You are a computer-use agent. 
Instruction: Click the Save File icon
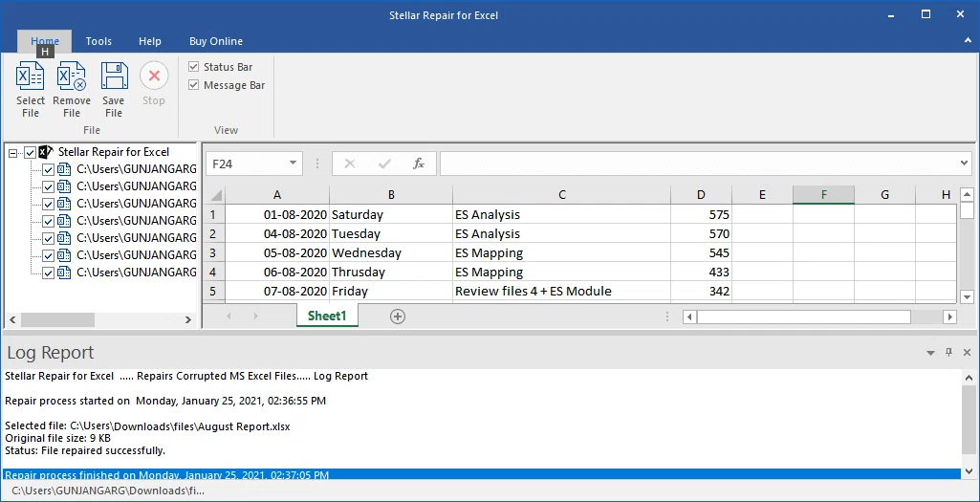click(114, 76)
